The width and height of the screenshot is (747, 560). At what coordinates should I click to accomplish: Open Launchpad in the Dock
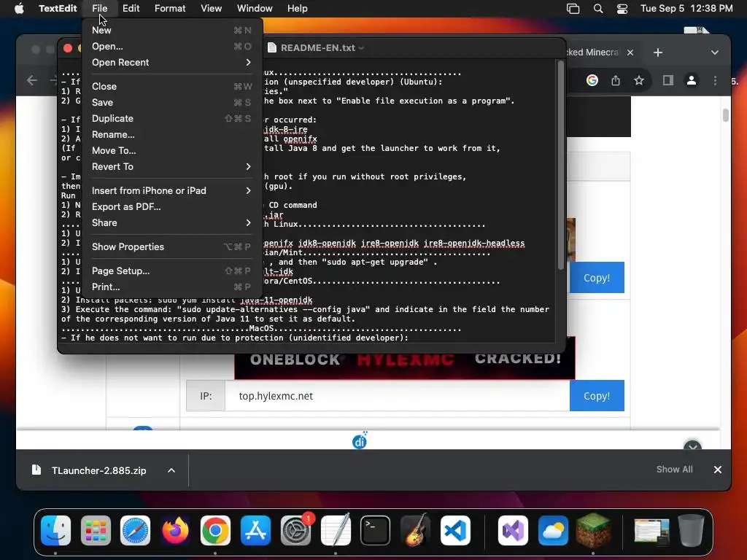(x=96, y=530)
